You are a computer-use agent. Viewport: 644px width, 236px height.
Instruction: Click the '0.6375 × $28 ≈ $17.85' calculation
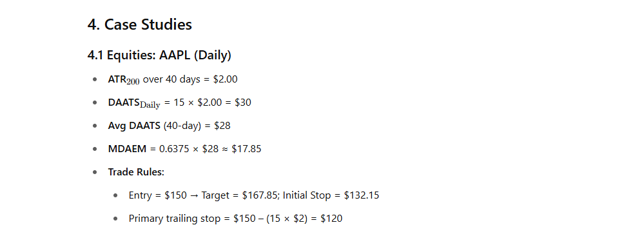click(x=210, y=148)
